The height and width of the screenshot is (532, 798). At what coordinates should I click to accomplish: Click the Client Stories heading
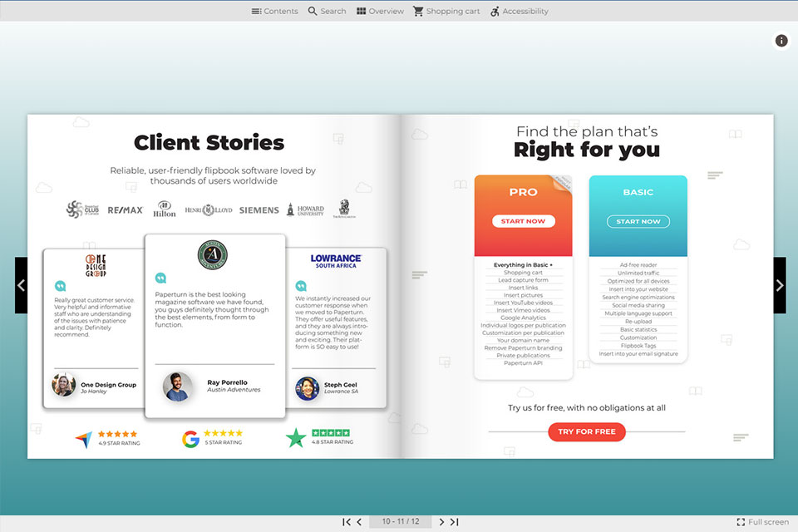pyautogui.click(x=209, y=142)
